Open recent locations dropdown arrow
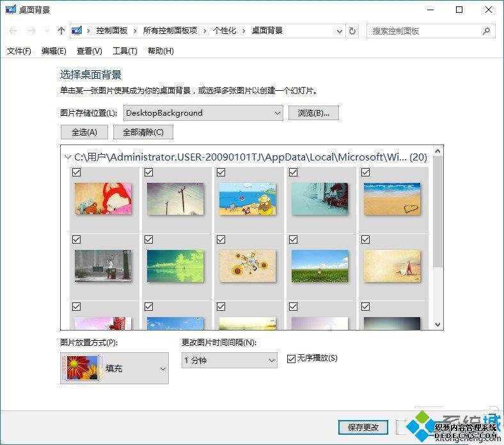The width and height of the screenshot is (504, 445). point(47,31)
